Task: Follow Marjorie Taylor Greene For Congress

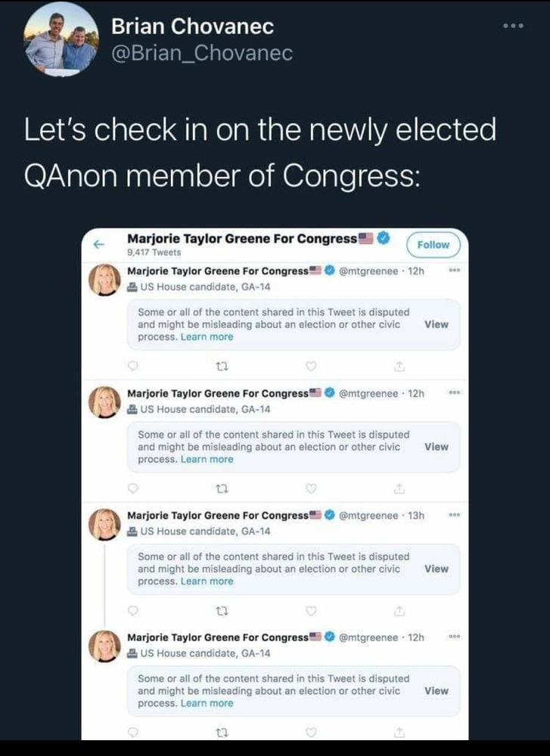Action: [433, 245]
